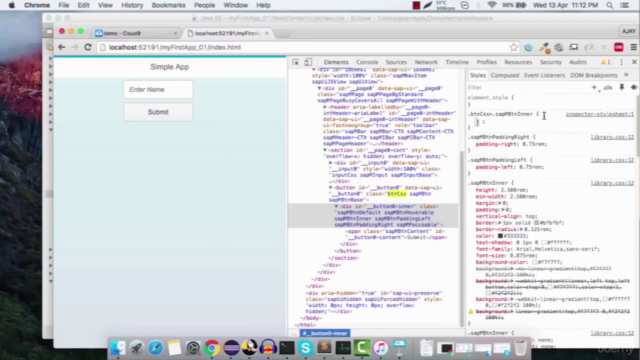640x360 pixels.
Task: Open the Timeline tab in DevTools
Action: coord(457,62)
